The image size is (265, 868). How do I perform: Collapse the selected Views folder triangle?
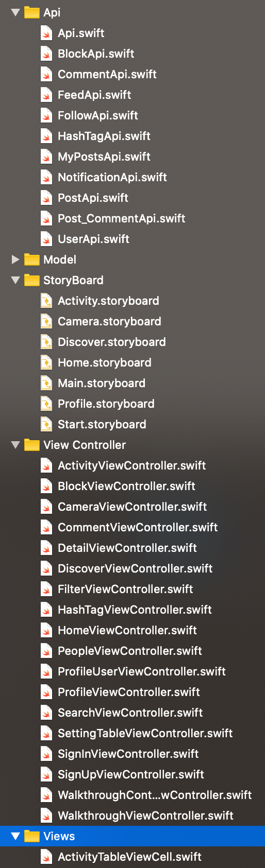[x=15, y=836]
